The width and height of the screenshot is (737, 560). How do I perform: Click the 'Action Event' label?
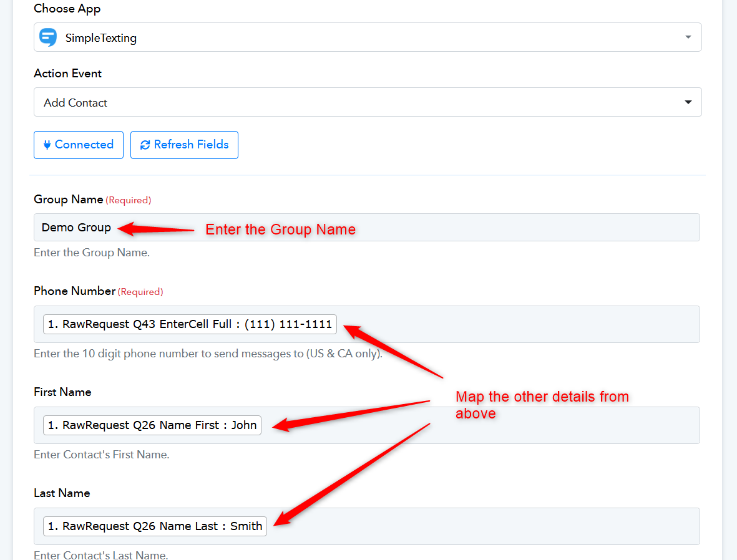(x=67, y=74)
